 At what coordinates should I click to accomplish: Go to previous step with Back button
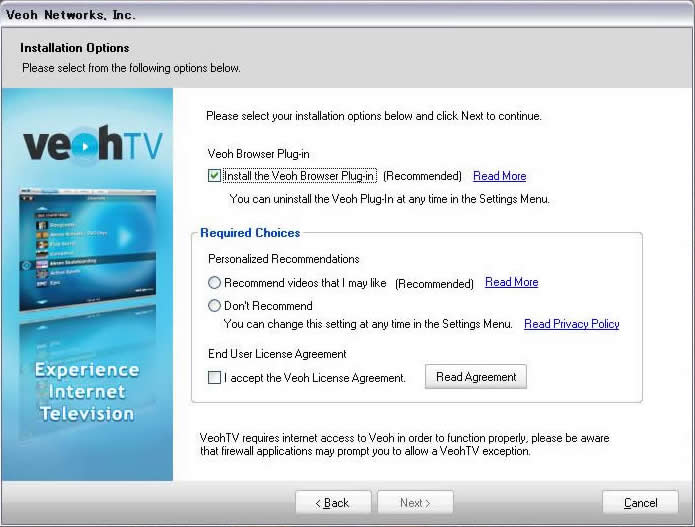pyautogui.click(x=333, y=503)
